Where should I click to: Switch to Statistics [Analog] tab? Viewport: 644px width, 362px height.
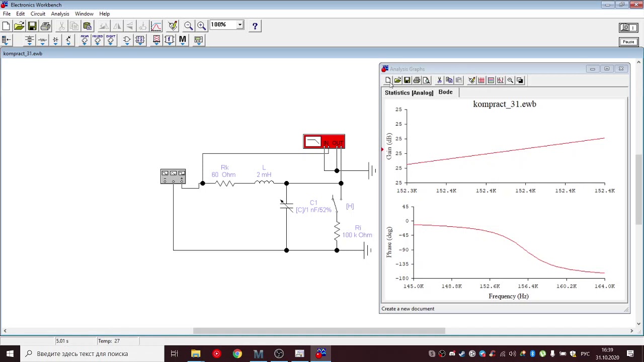[409, 93]
